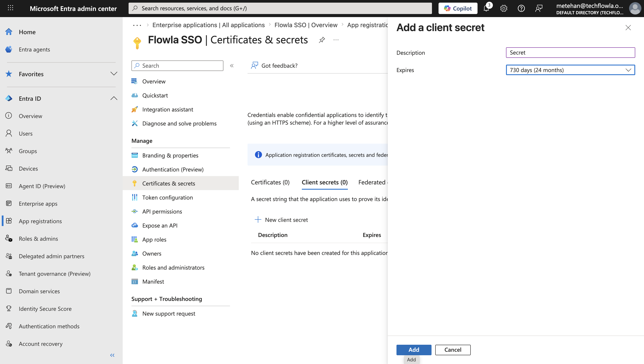Viewport: 644px width, 364px height.
Task: Expand the breadcrumb ellipsis
Action: click(137, 25)
